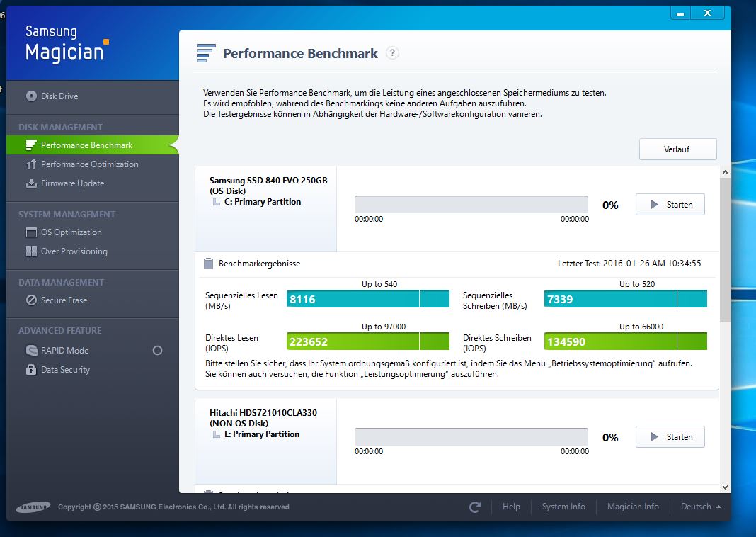Image resolution: width=756 pixels, height=537 pixels.
Task: Click the C: Primary Partition entry
Action: point(263,202)
